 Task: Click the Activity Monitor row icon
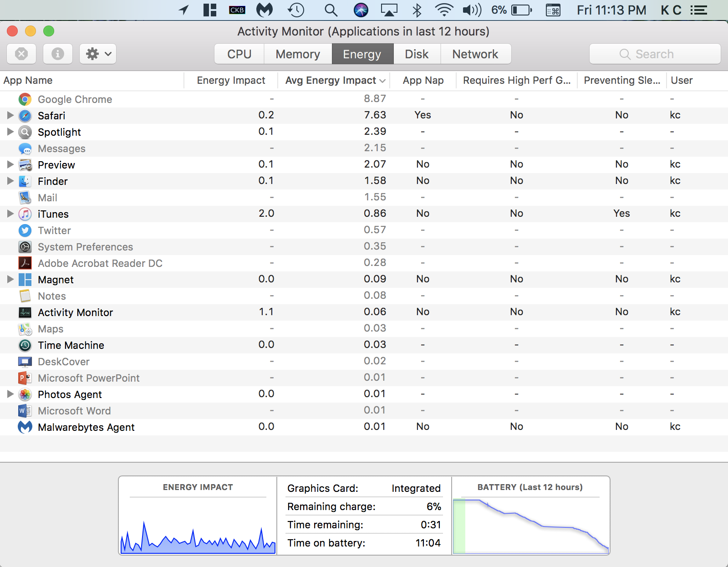(x=25, y=312)
